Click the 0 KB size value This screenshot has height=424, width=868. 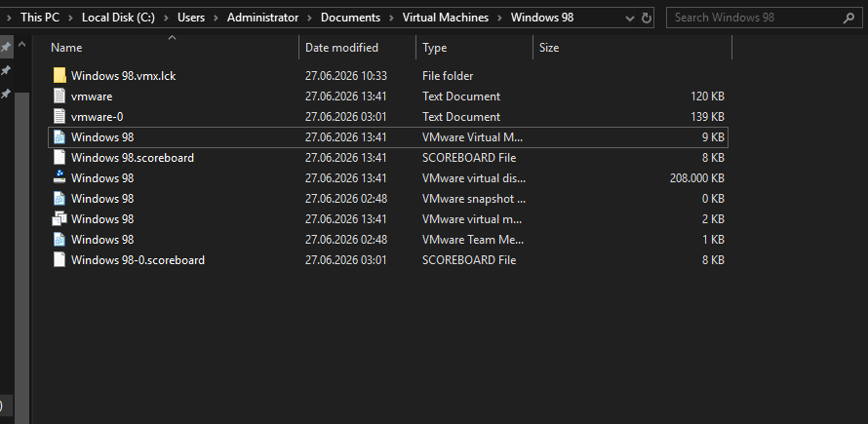[x=713, y=198]
